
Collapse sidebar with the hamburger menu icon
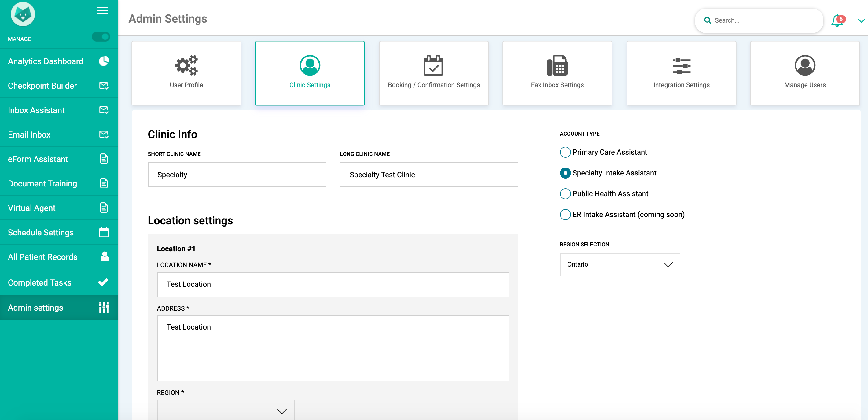point(102,10)
